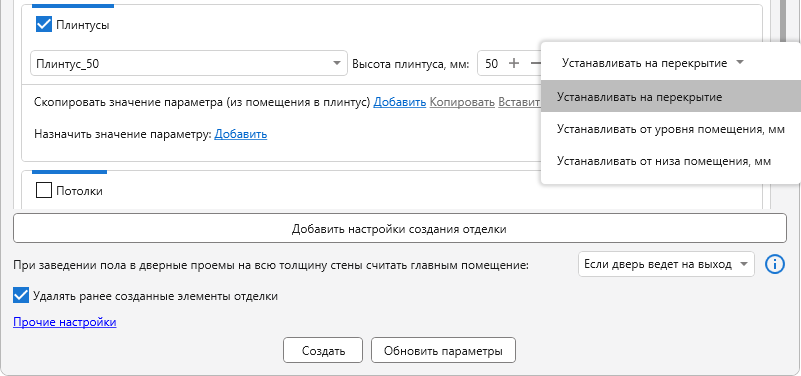The height and width of the screenshot is (376, 801).
Task: Choose Устанавливать от низа помещения, мм
Action: (x=670, y=161)
